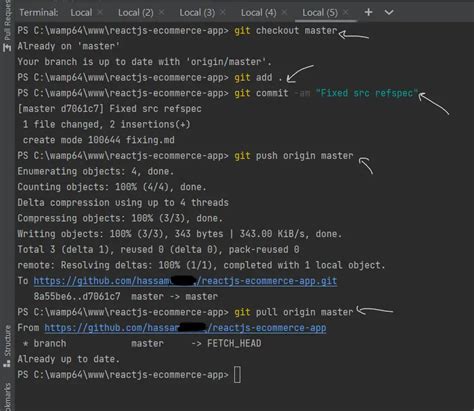Click the 'branch master -> FETCH_HEAD' line
This screenshot has height=411, width=474.
click(x=142, y=344)
